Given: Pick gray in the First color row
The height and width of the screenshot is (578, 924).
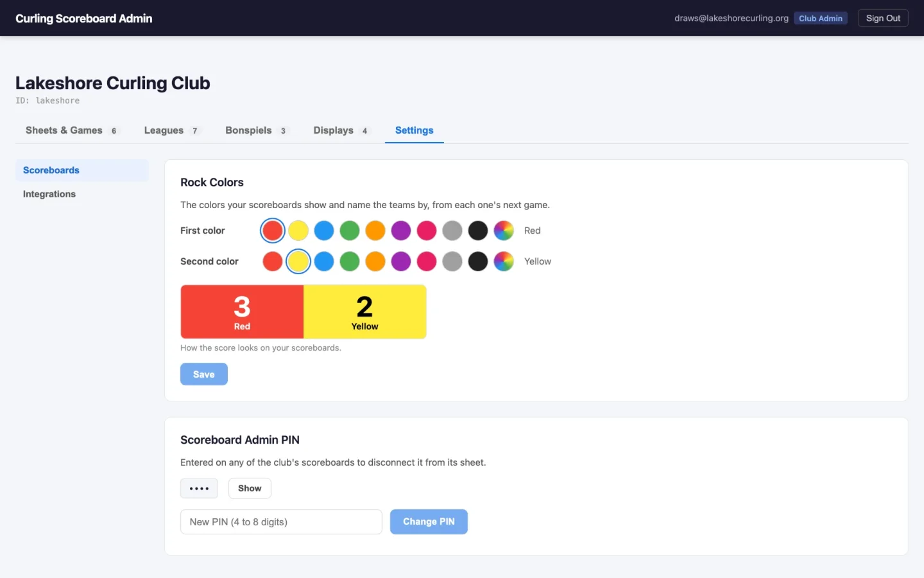Looking at the screenshot, I should click(452, 231).
